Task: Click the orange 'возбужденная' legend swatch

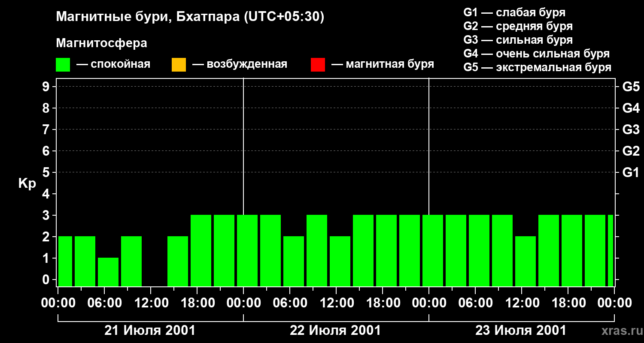Action: (x=179, y=65)
